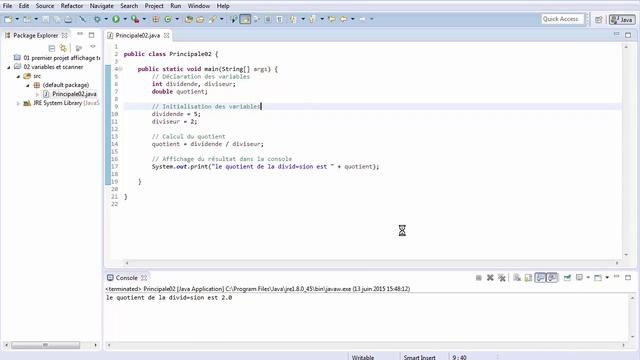640x360 pixels.
Task: Click the Search flashlight icon
Action: point(213,19)
